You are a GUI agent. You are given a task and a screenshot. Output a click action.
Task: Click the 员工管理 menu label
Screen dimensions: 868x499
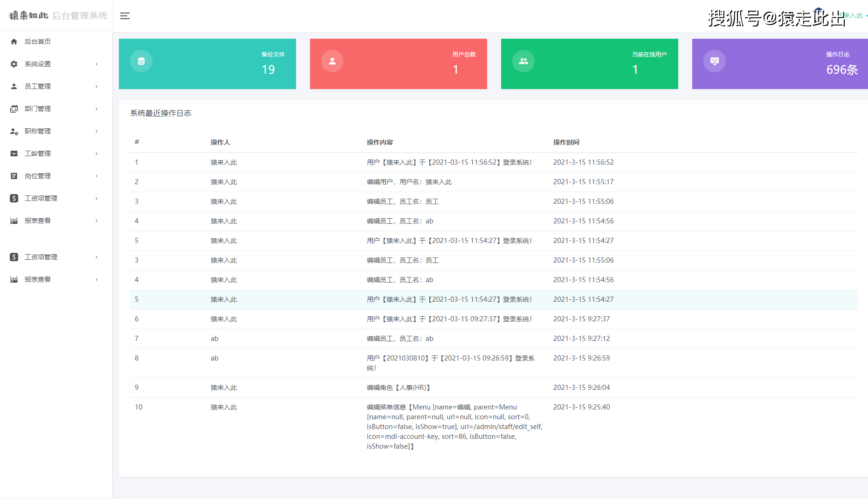click(x=38, y=86)
